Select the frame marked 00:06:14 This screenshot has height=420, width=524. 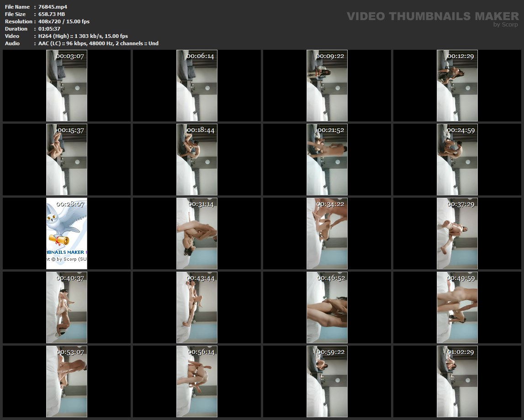[197, 85]
